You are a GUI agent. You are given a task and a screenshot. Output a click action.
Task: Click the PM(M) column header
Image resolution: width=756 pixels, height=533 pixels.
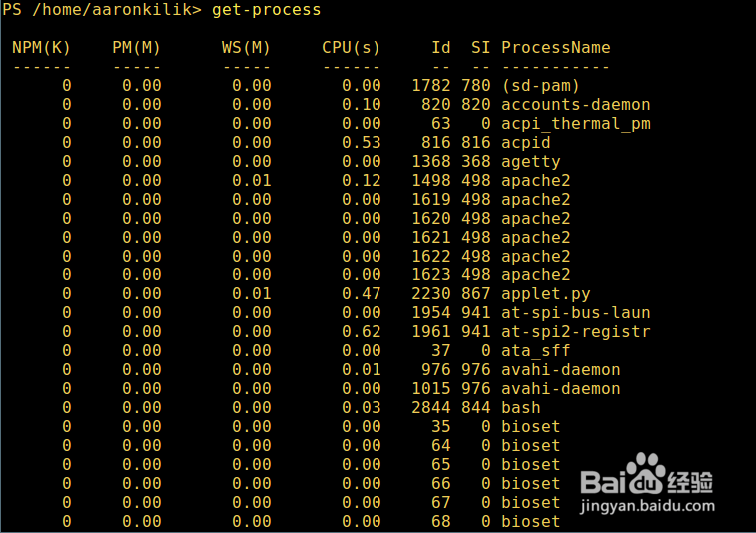tap(136, 48)
